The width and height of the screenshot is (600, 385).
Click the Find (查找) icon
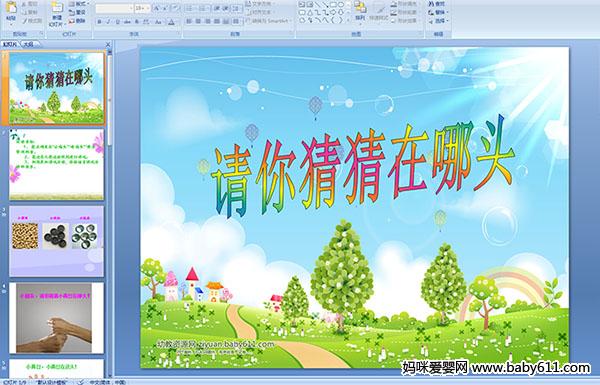[437, 4]
